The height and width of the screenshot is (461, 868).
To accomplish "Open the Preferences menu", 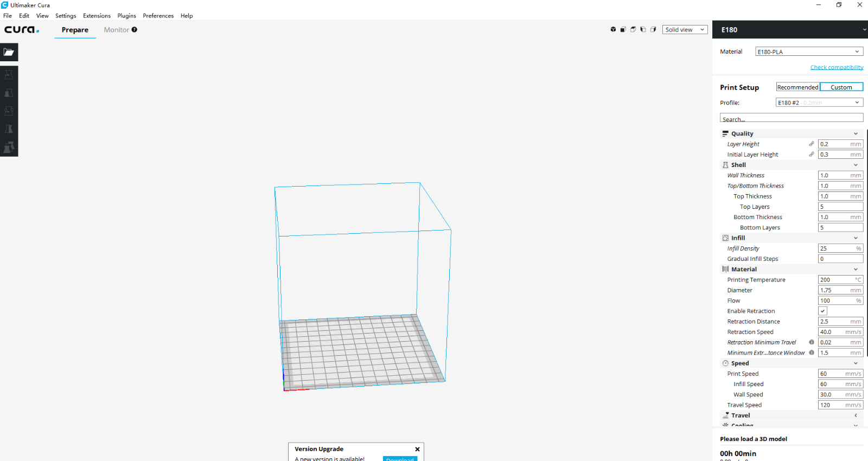I will [x=158, y=16].
